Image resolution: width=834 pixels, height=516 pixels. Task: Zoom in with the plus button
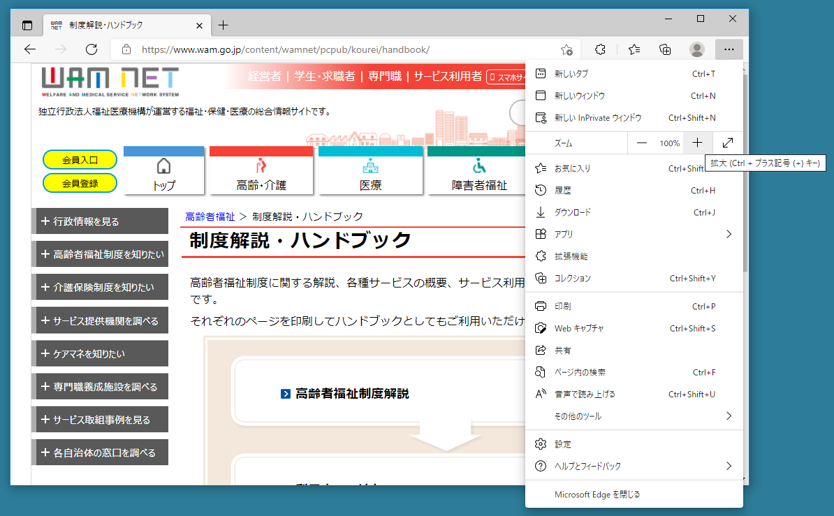click(x=697, y=143)
